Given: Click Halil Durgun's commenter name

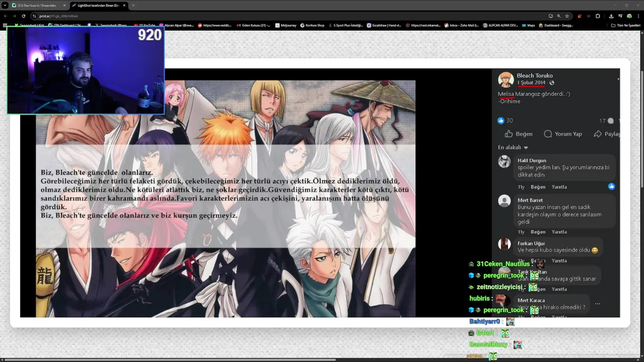Looking at the screenshot, I should 532,160.
